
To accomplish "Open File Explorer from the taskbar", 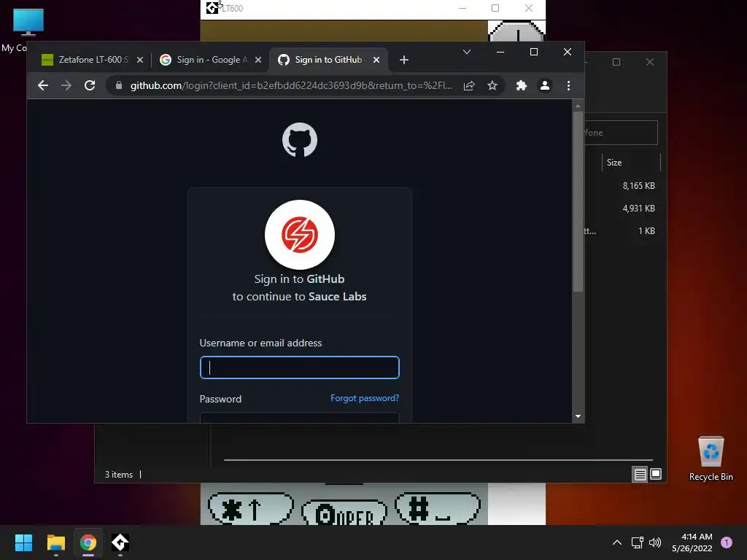I will [x=55, y=542].
